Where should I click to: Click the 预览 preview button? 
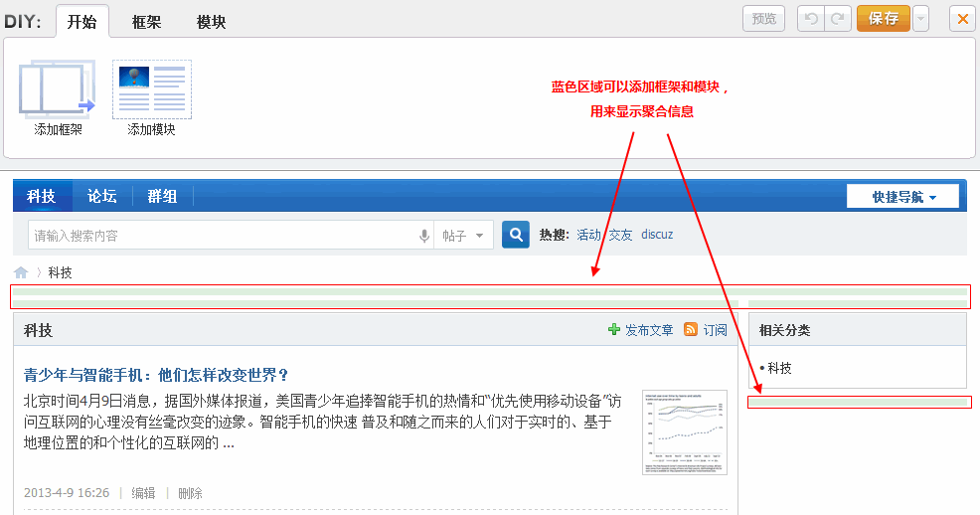(x=763, y=19)
